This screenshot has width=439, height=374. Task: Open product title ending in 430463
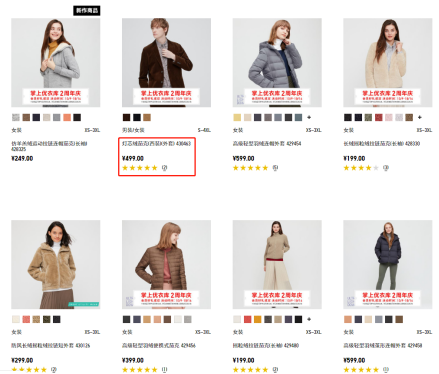point(156,144)
